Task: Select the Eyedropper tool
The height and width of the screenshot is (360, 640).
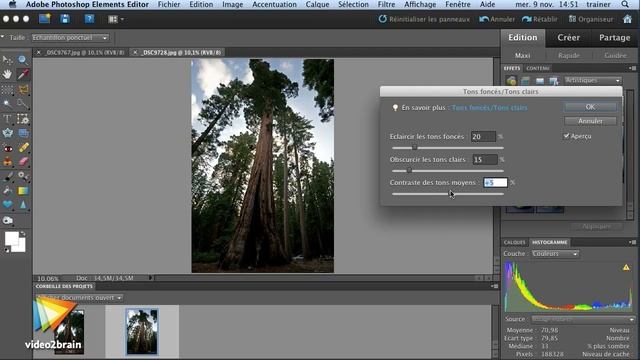Action: [x=23, y=75]
